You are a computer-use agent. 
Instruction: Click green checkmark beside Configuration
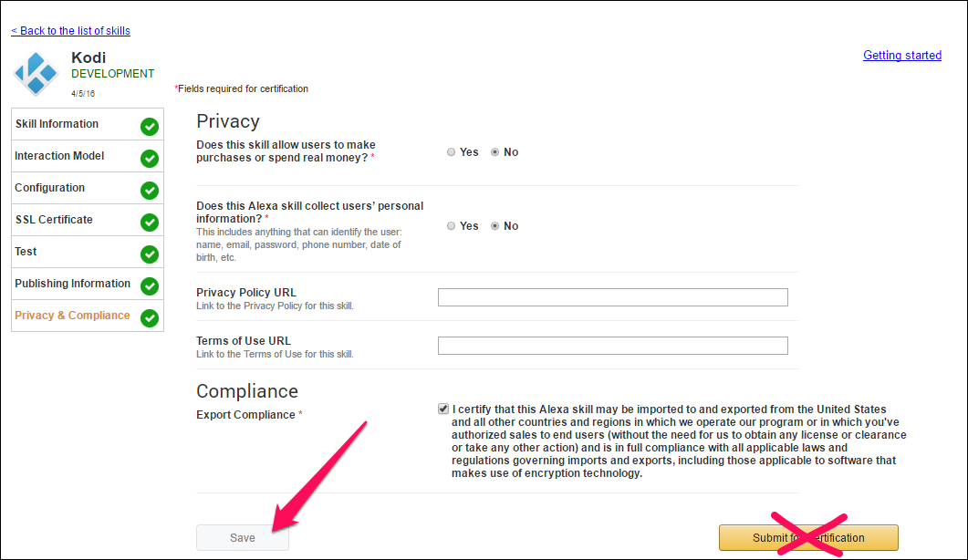pyautogui.click(x=150, y=191)
